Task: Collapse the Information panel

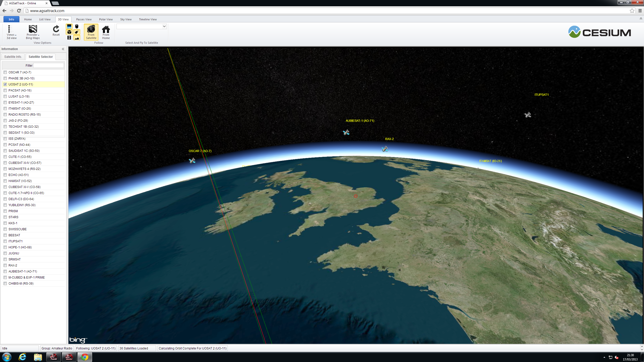Action: [x=63, y=49]
